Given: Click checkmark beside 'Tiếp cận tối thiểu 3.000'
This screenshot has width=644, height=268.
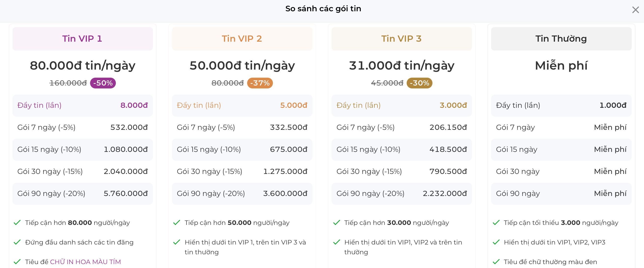Looking at the screenshot, I should [496, 222].
